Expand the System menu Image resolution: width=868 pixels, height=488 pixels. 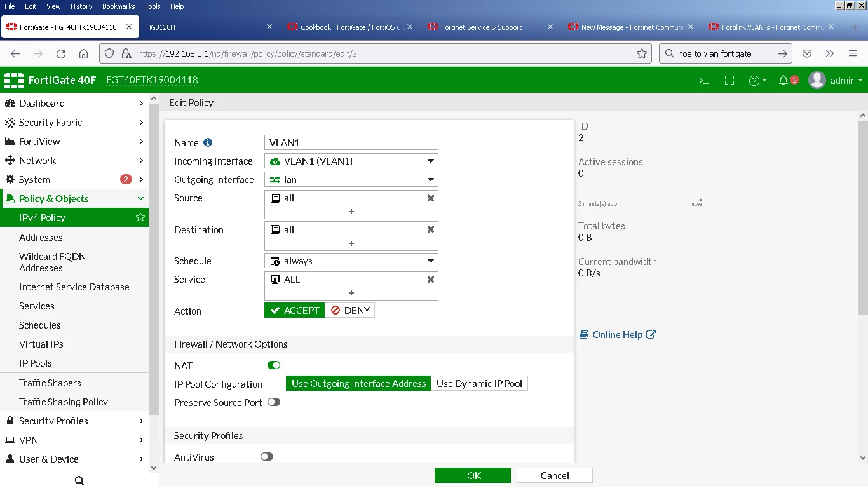pos(74,179)
